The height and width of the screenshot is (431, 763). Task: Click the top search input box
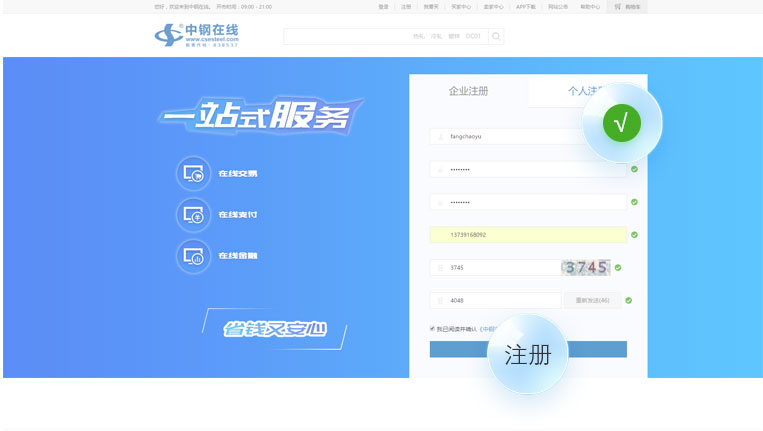point(385,37)
